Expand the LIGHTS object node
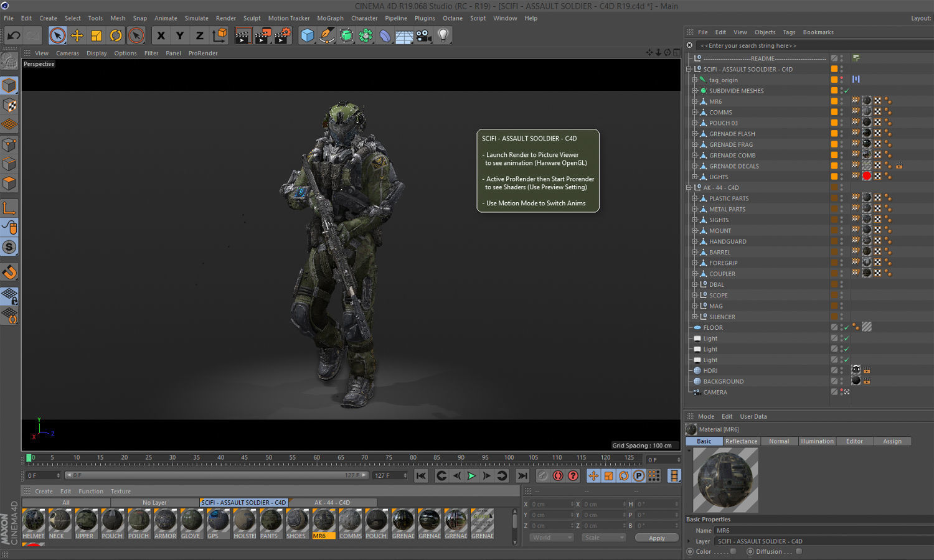Screen dimensions: 934x560 695,177
